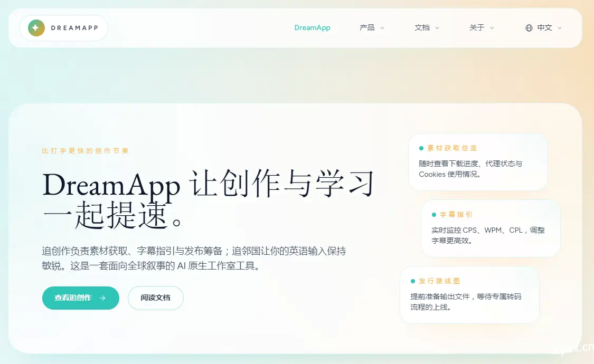Click the green dot beside 素材获取总览

click(421, 148)
